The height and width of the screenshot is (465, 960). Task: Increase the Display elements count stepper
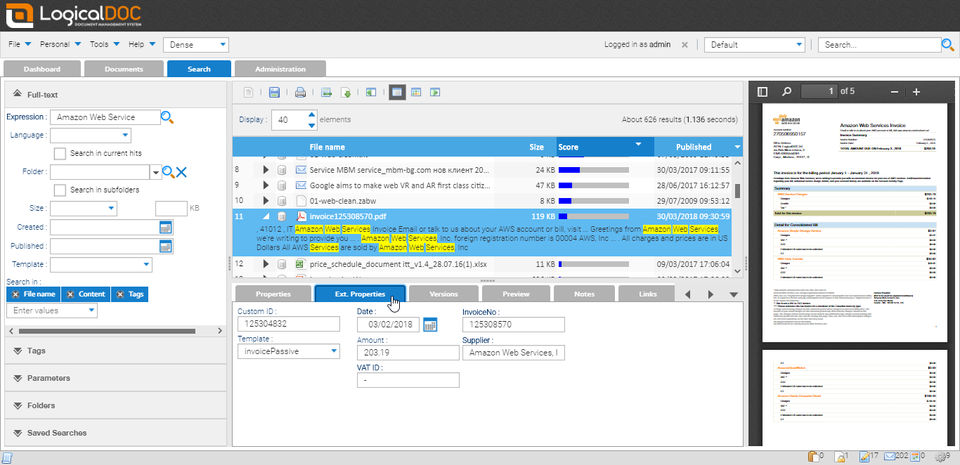click(x=312, y=114)
